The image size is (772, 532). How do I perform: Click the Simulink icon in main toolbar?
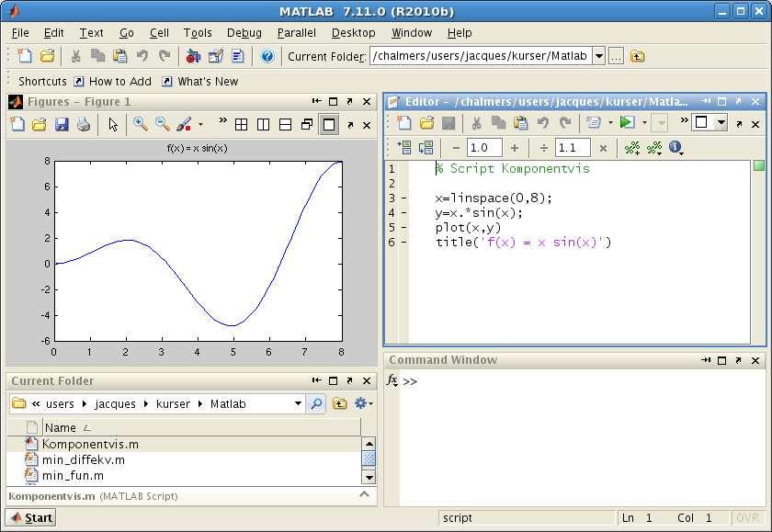(193, 57)
